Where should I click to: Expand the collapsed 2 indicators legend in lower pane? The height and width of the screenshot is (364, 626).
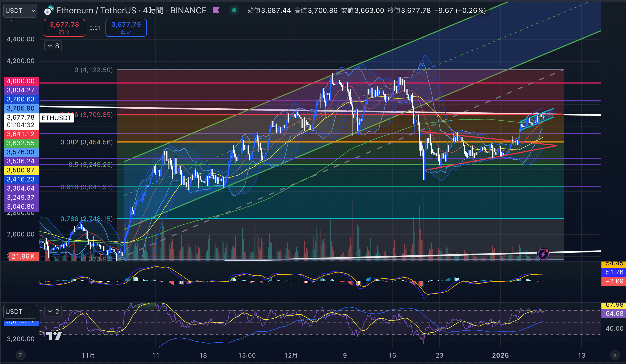coord(53,311)
